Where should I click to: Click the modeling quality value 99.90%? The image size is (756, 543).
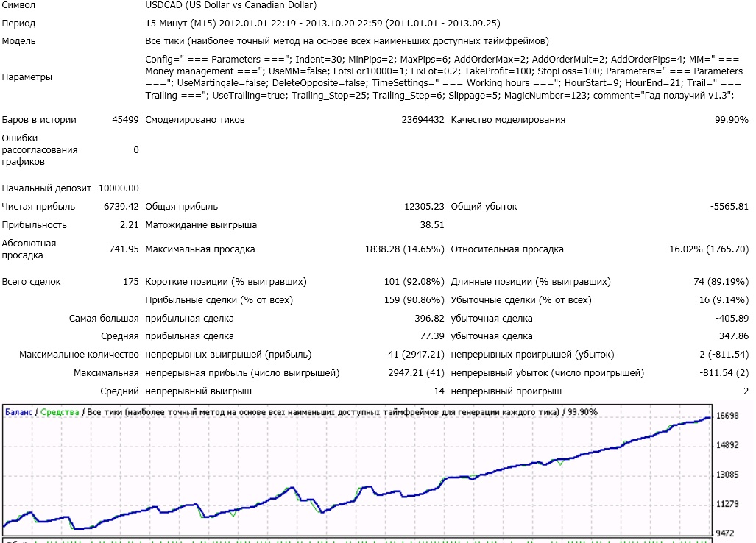point(732,119)
